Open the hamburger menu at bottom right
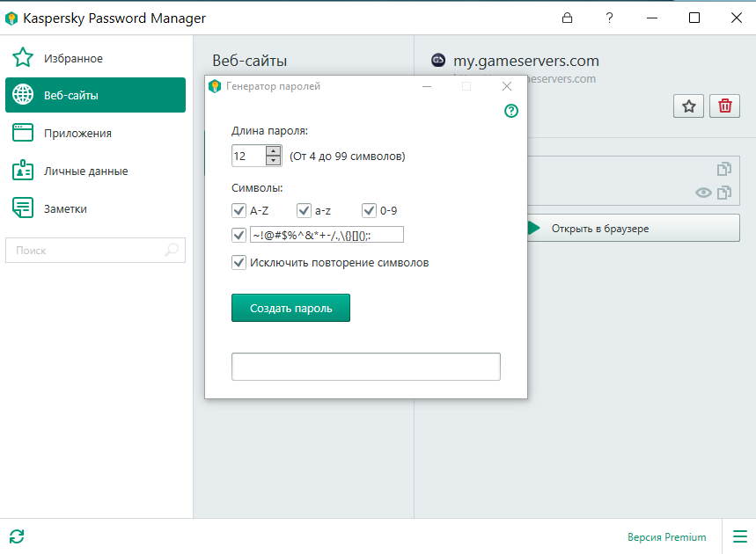 739,536
